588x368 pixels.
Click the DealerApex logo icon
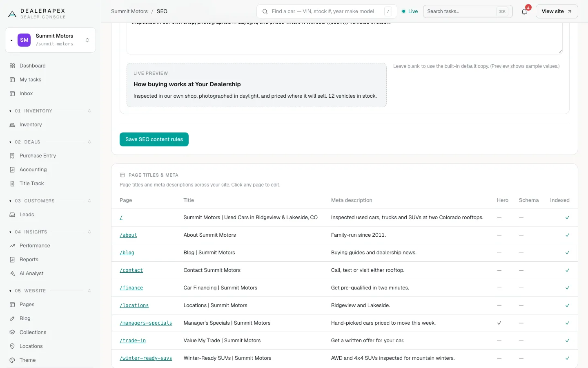click(12, 14)
